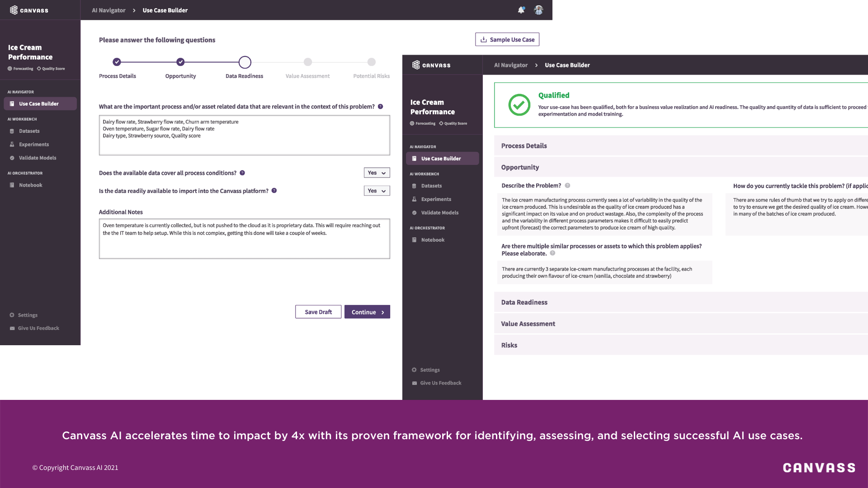Go to AI Navigator breadcrumb in left header

[x=108, y=10]
